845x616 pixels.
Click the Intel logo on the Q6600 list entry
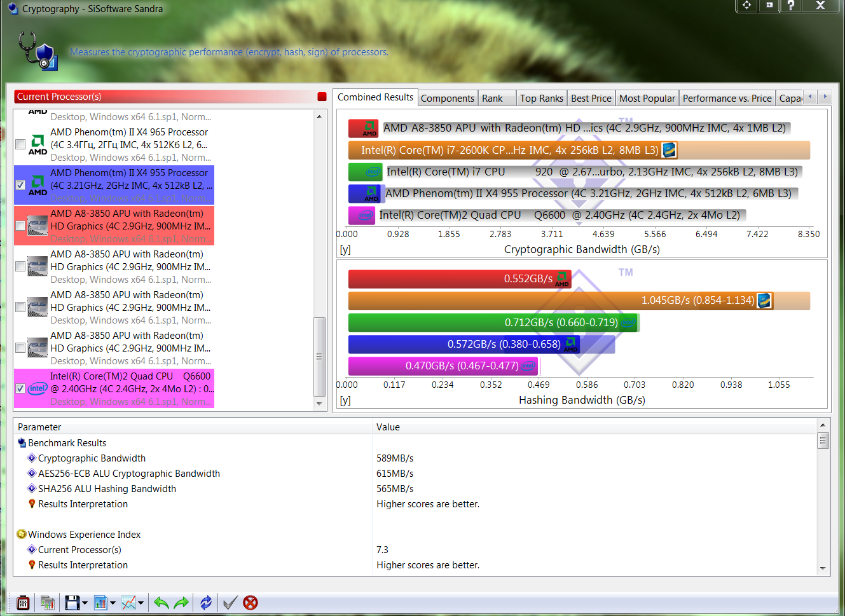(38, 388)
